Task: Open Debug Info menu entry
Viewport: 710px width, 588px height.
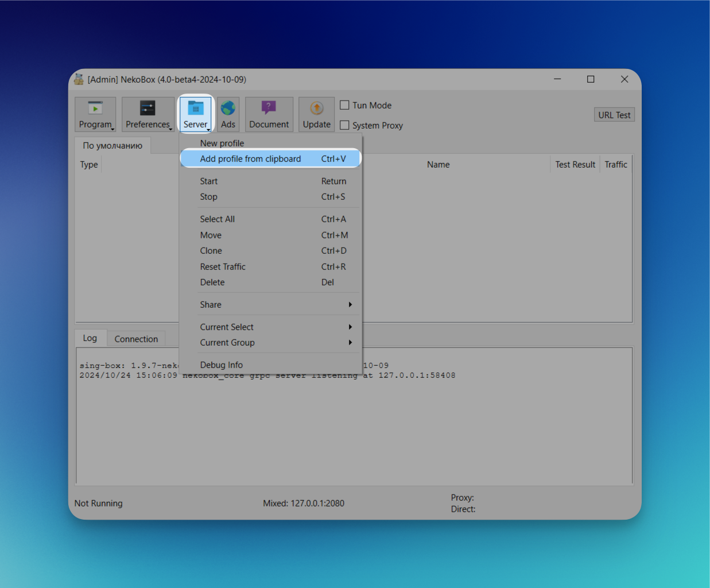Action: click(270, 365)
